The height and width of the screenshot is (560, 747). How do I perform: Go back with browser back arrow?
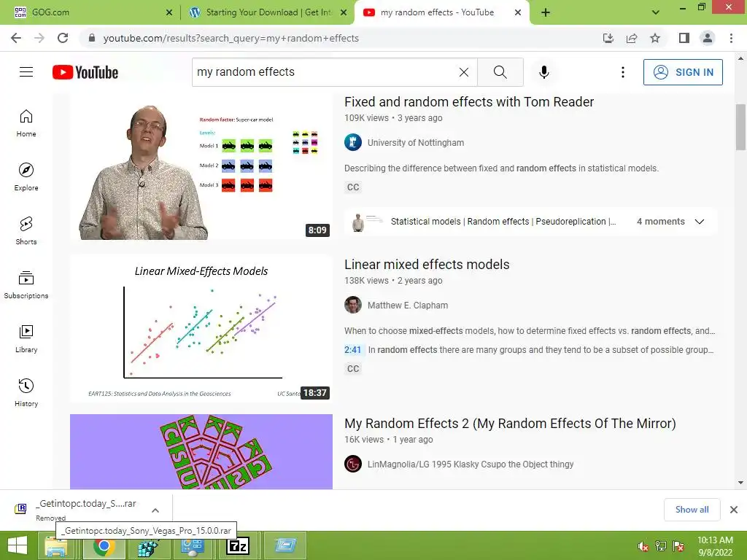coord(16,38)
